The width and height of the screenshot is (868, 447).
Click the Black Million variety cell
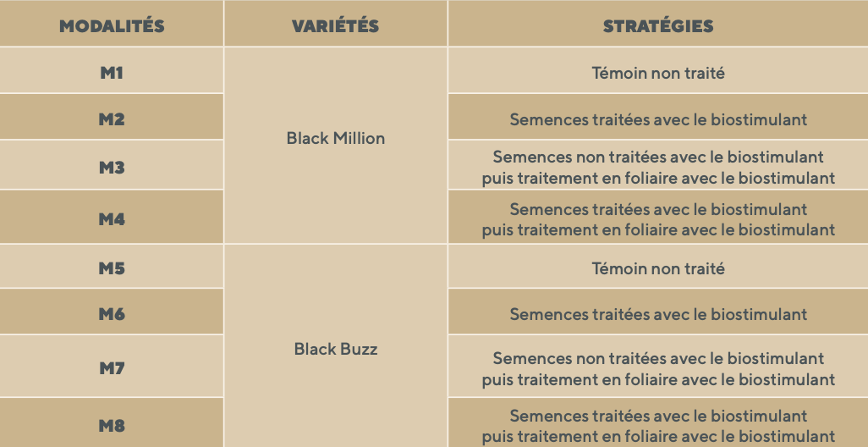click(x=335, y=138)
